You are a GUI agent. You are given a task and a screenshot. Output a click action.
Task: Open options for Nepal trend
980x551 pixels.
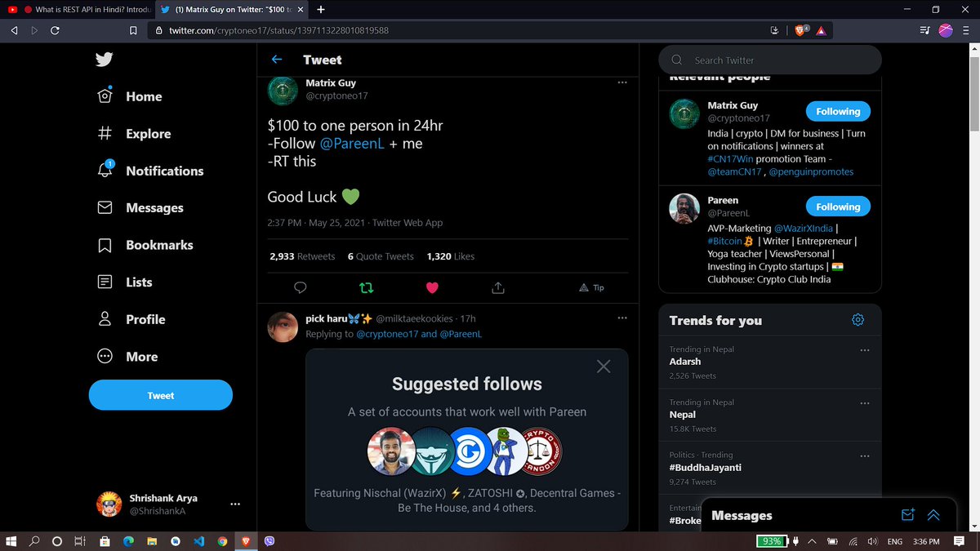(865, 402)
